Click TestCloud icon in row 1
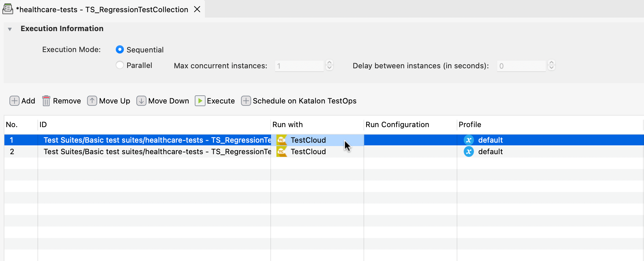The width and height of the screenshot is (644, 261). coord(281,140)
